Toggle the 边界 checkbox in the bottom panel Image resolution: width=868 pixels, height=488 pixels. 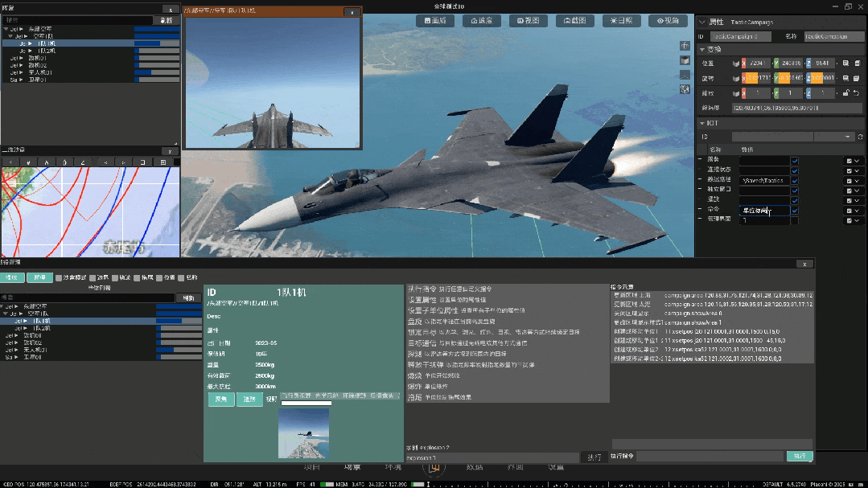(x=93, y=277)
